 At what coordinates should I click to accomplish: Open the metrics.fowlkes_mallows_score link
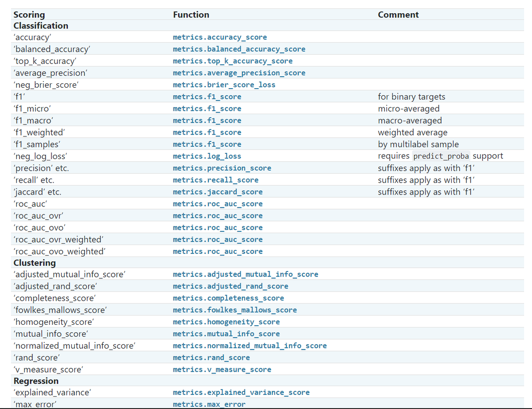pyautogui.click(x=235, y=310)
